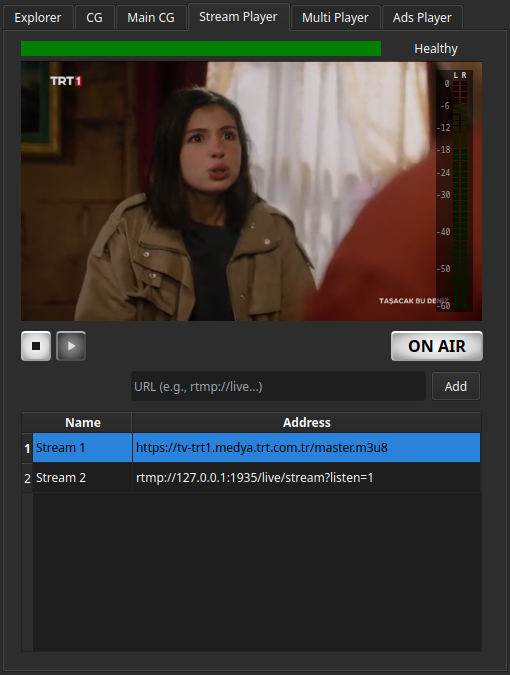The image size is (510, 675).
Task: Open the Main CG tab
Action: pyautogui.click(x=151, y=18)
